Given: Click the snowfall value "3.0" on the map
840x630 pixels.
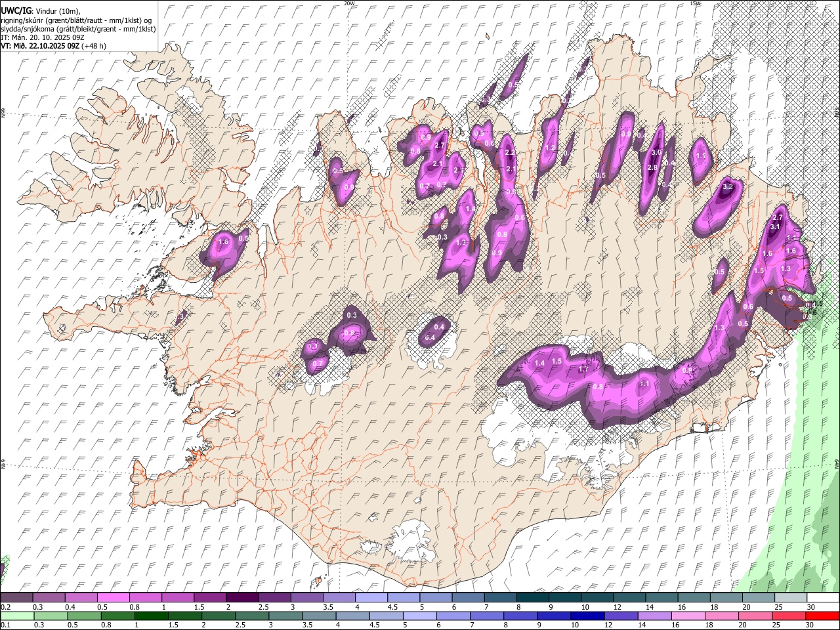Looking at the screenshot, I should pos(656,152).
